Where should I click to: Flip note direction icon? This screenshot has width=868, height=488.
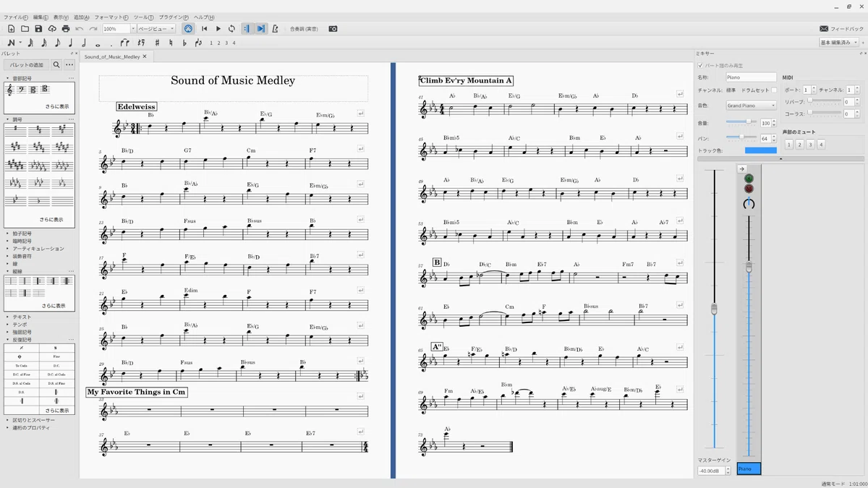pyautogui.click(x=198, y=43)
